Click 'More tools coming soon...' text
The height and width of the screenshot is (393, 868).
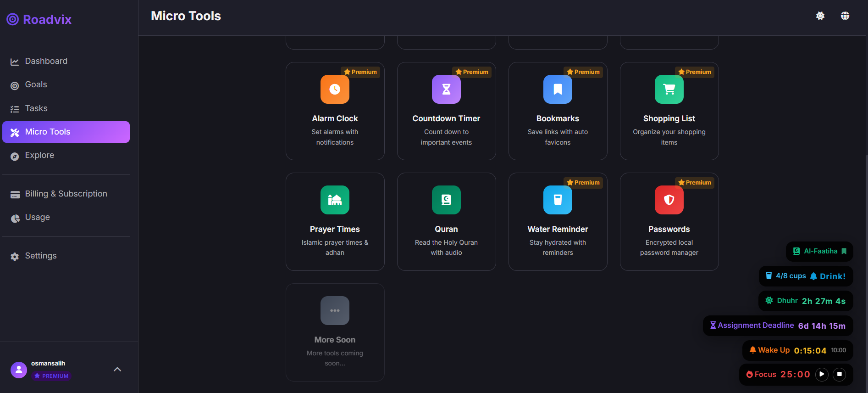tap(335, 358)
